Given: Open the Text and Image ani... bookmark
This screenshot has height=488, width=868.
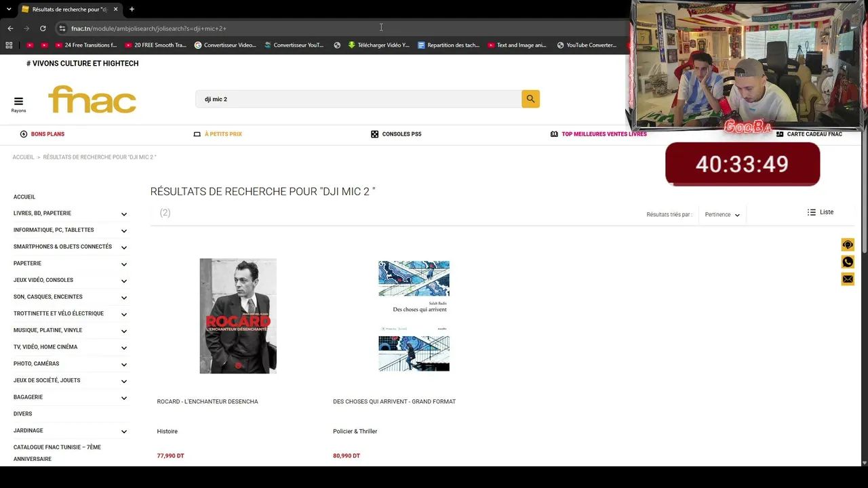Looking at the screenshot, I should click(517, 45).
